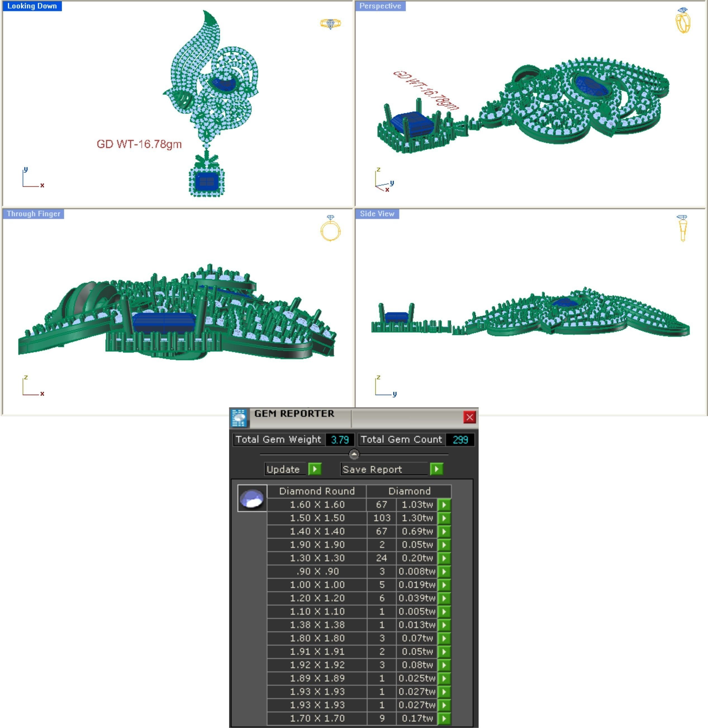Click the ring icon in Side View viewport
The width and height of the screenshot is (708, 728).
click(682, 228)
